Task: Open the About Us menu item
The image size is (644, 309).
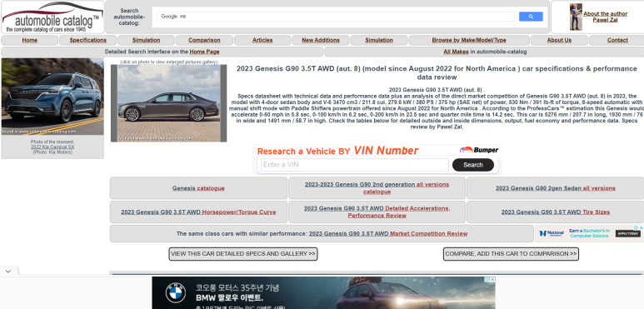Action: click(559, 40)
